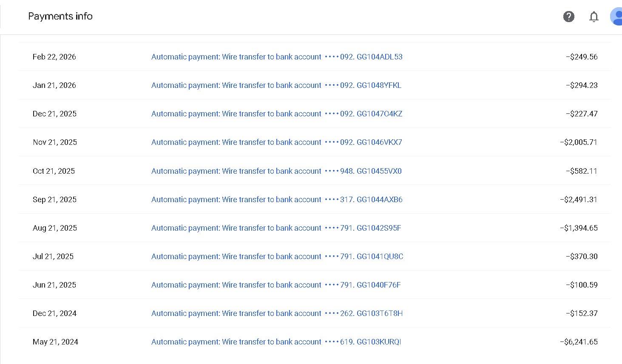Click the Nov 21, 2025 date cell
This screenshot has width=622, height=364.
click(55, 142)
